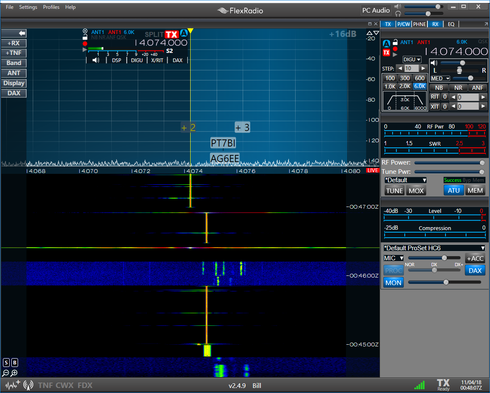
Task: Click the MOX button
Action: click(x=416, y=191)
